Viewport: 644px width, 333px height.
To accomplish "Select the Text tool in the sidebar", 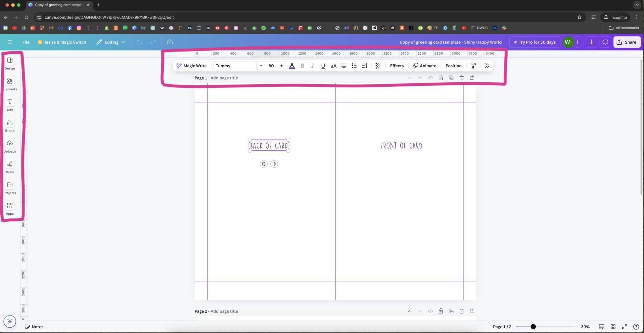I will (x=9, y=105).
